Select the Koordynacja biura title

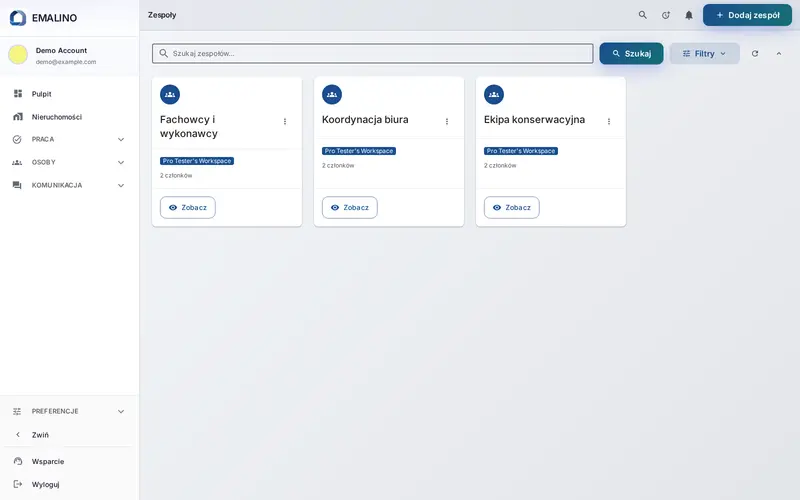365,119
